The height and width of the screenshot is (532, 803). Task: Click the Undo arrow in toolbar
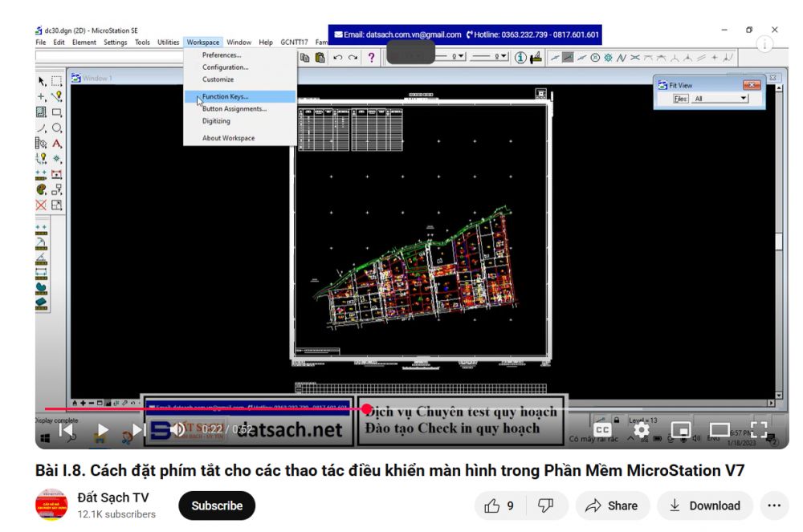pos(338,58)
